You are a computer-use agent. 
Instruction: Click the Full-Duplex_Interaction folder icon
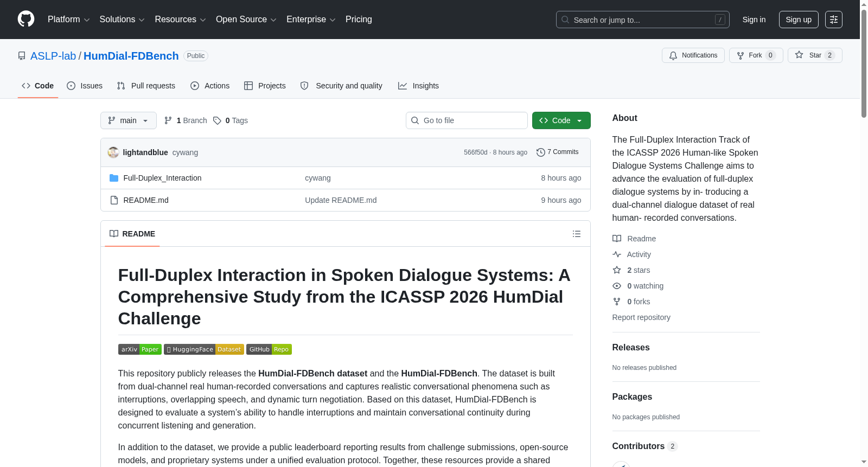(x=114, y=178)
